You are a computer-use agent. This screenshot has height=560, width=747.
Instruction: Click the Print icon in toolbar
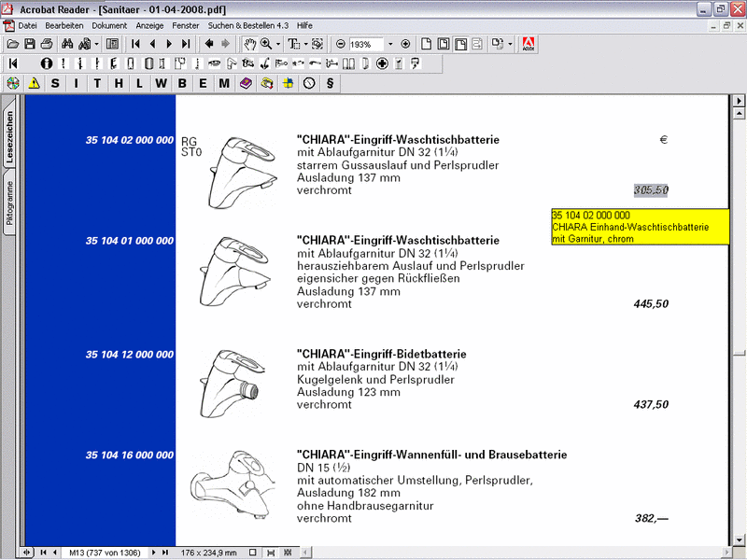click(x=46, y=44)
